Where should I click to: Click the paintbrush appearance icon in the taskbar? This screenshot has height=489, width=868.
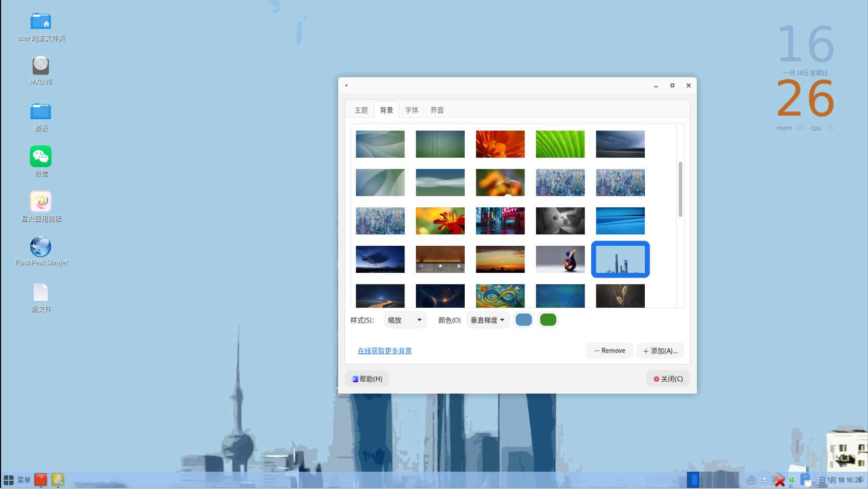58,480
